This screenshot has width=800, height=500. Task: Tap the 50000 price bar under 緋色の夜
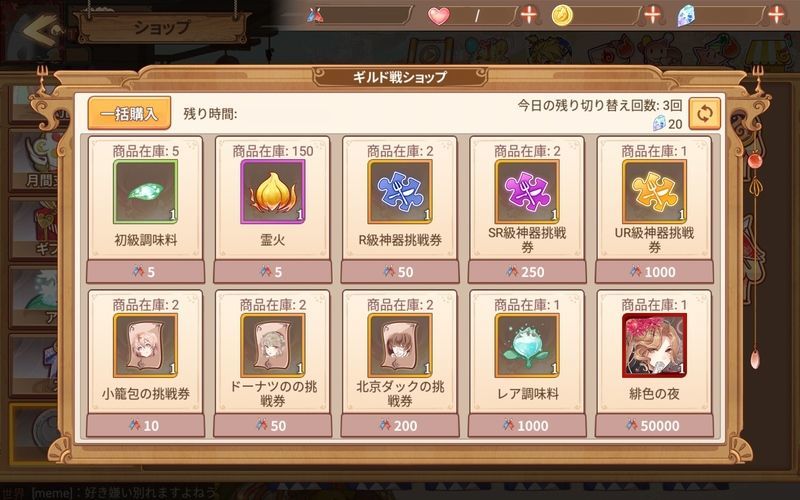654,426
